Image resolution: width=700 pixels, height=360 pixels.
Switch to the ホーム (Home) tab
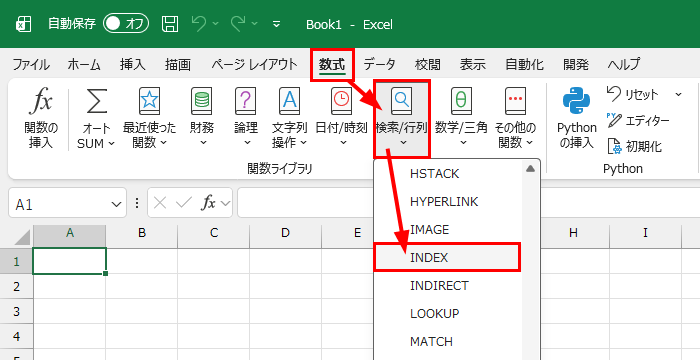(84, 65)
